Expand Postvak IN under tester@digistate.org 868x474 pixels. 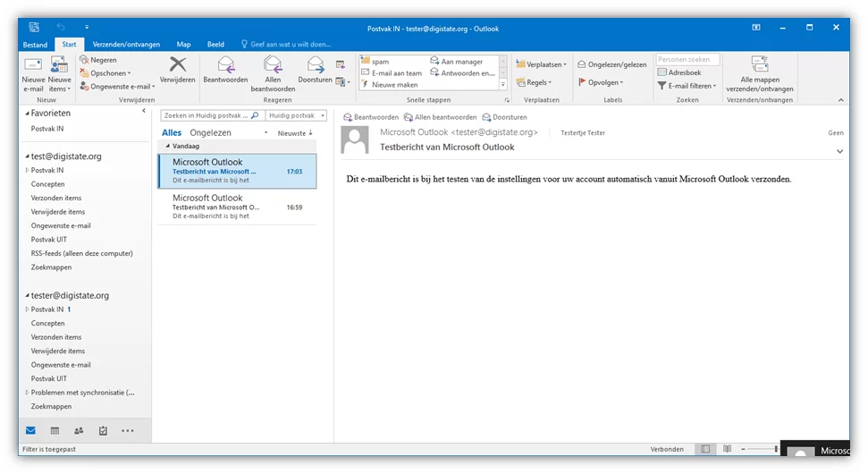27,309
